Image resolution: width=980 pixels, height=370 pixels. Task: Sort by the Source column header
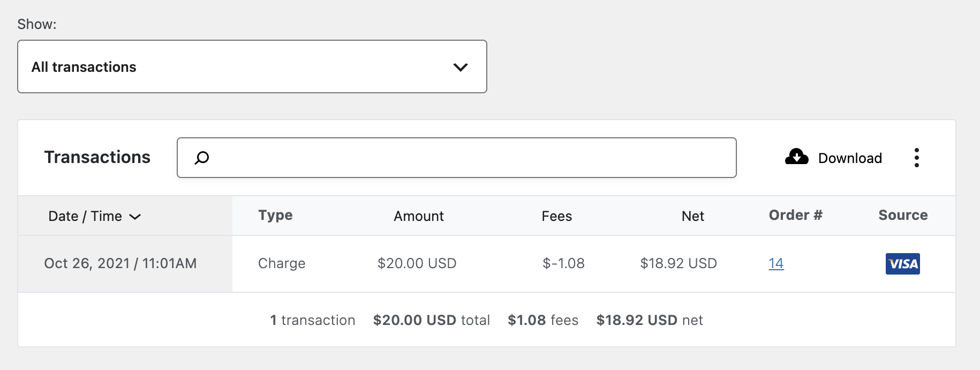pyautogui.click(x=903, y=215)
